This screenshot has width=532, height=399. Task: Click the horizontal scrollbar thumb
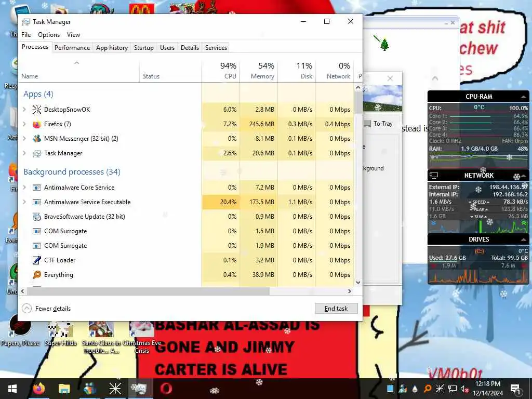coord(148,291)
